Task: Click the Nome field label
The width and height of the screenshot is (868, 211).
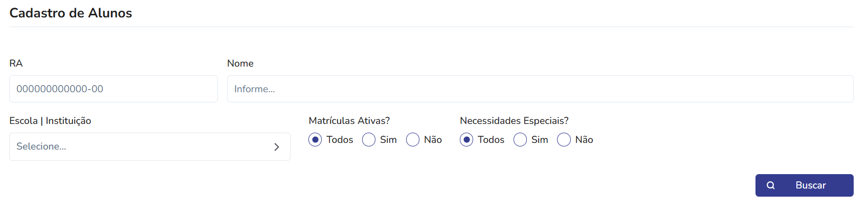Action: pos(240,64)
